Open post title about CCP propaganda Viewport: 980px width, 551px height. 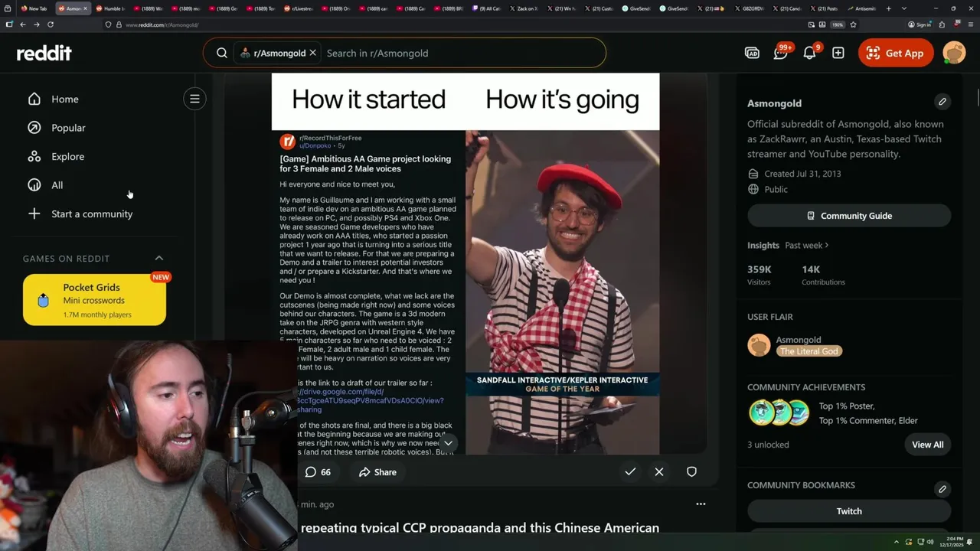[480, 528]
